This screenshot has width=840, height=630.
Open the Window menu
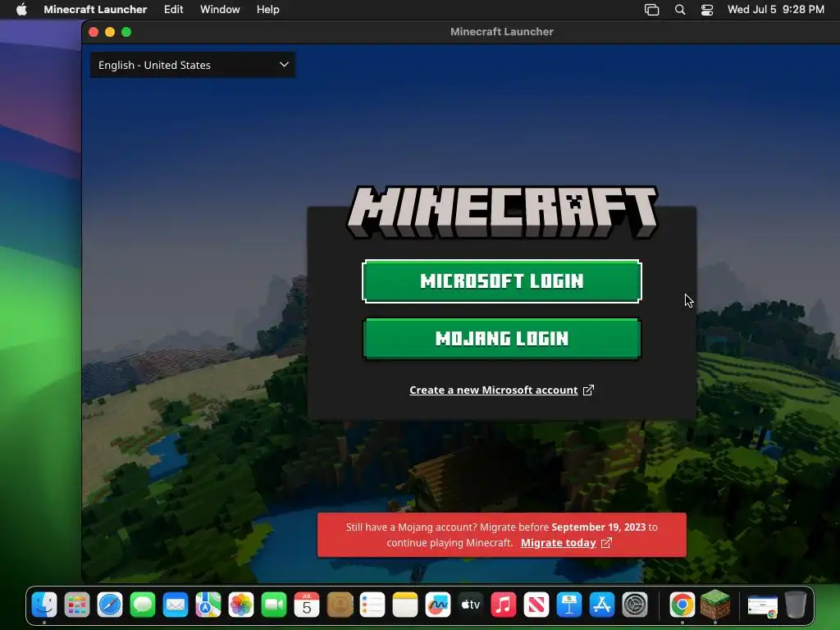pyautogui.click(x=220, y=9)
